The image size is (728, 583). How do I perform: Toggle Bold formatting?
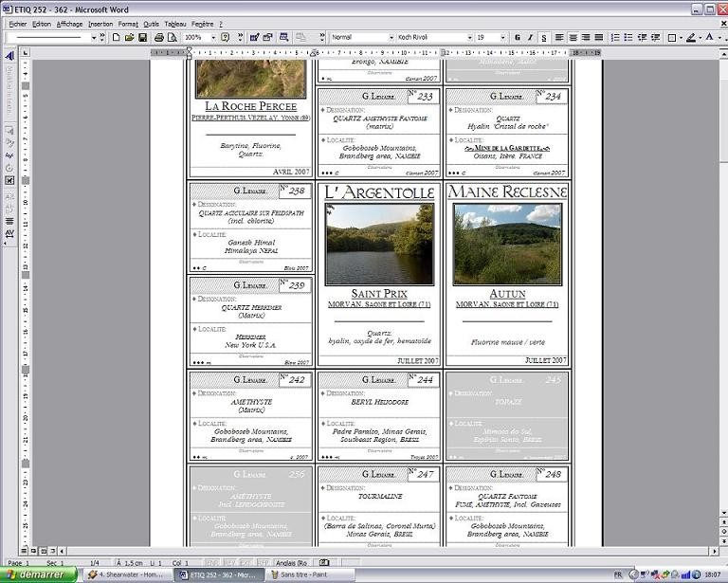coord(518,37)
